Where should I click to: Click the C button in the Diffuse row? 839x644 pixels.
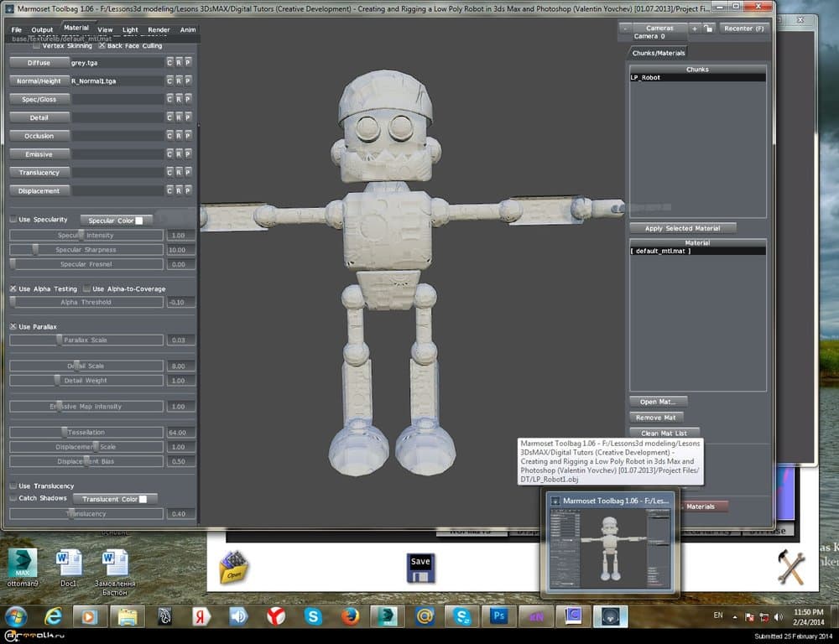pyautogui.click(x=169, y=63)
